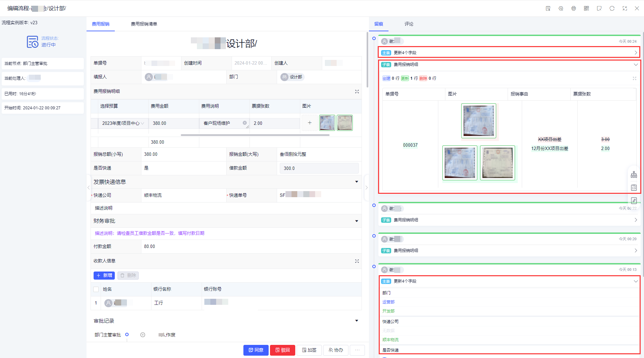The width and height of the screenshot is (644, 358).
Task: Open bottom-right receipt image in trace panel
Action: click(x=498, y=163)
